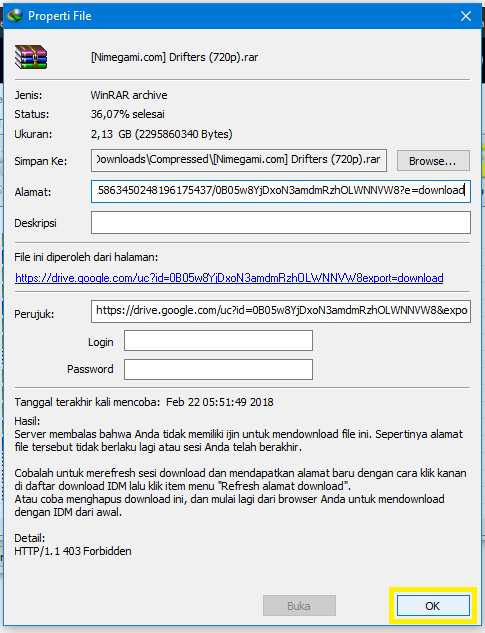Click the '2,13 GB (2295860340 Bytes)' size
This screenshot has height=633, width=485.
[162, 134]
